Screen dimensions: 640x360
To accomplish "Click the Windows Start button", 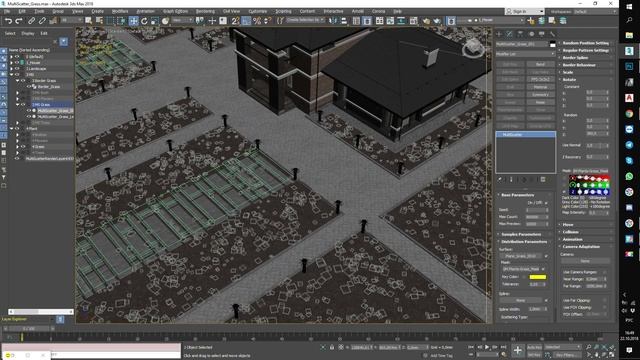I will 629,7.
